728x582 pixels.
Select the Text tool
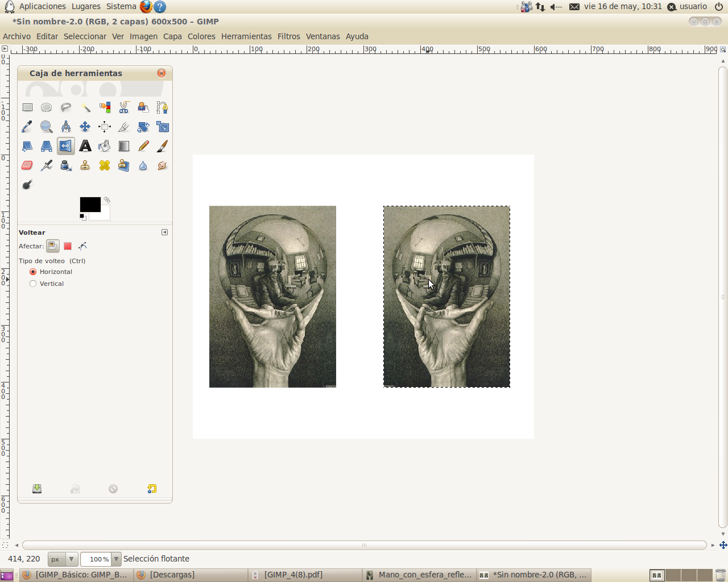click(x=85, y=146)
